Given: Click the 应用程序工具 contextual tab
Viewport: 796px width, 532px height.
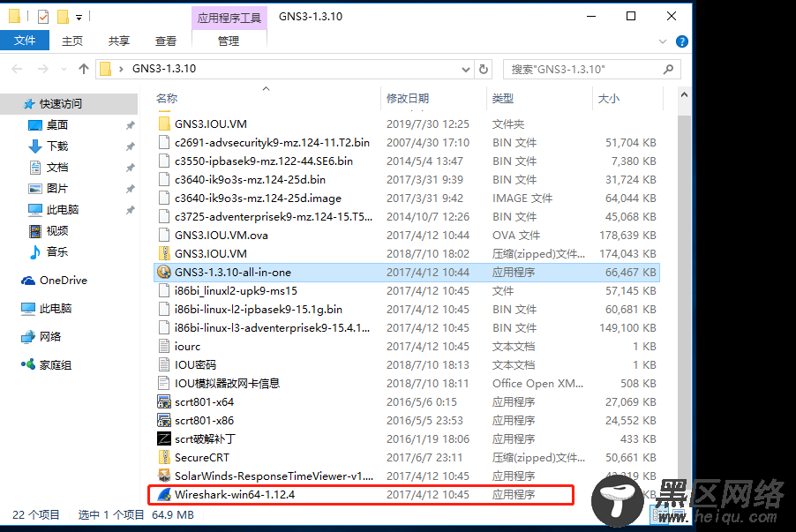Looking at the screenshot, I should click(x=229, y=18).
